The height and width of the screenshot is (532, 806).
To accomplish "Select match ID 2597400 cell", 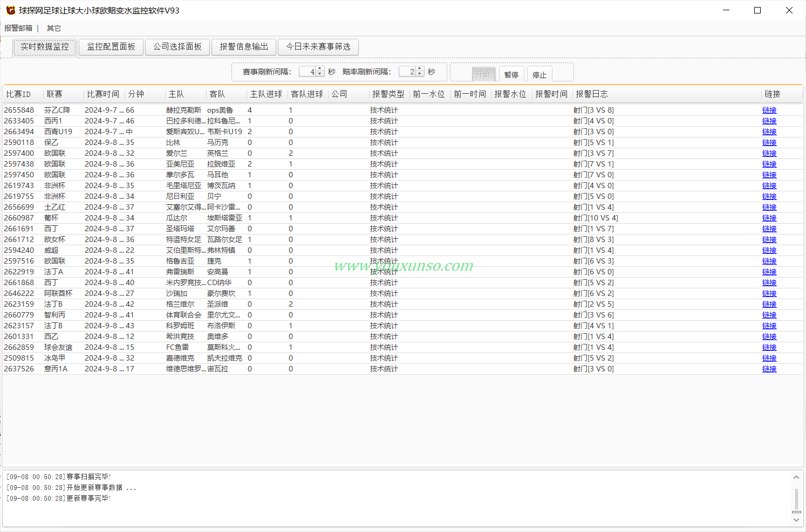I will tap(19, 153).
